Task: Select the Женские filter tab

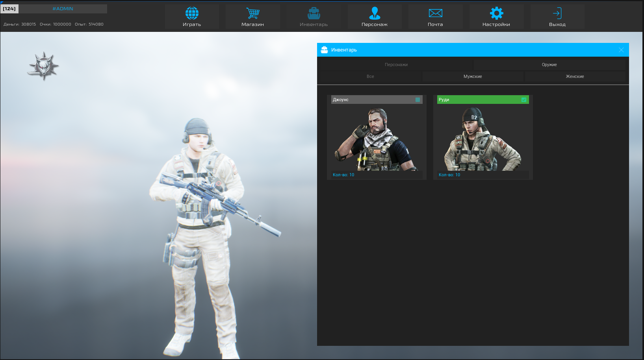Action: 575,76
